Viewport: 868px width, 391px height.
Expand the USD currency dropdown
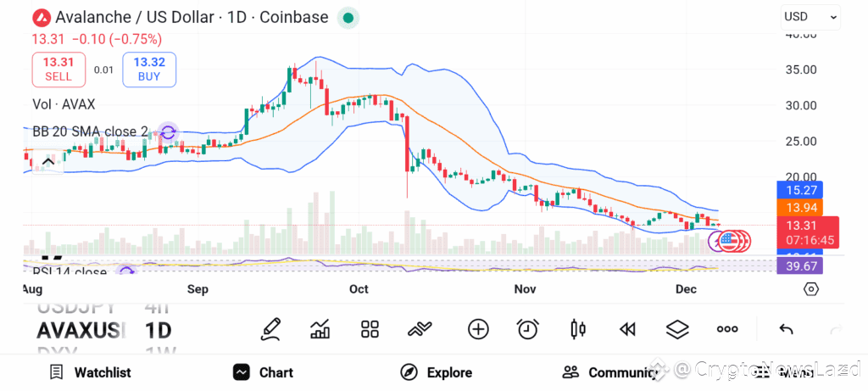[x=810, y=17]
